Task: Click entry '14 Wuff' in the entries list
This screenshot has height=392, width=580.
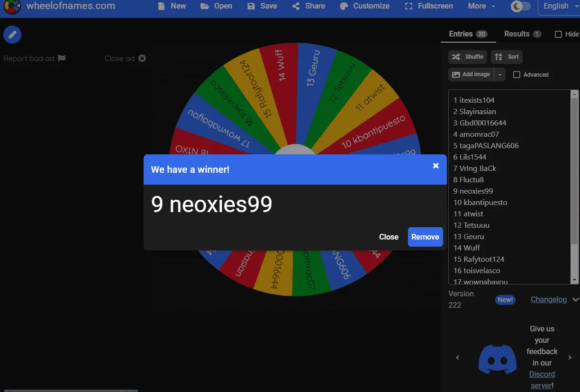Action: click(467, 248)
